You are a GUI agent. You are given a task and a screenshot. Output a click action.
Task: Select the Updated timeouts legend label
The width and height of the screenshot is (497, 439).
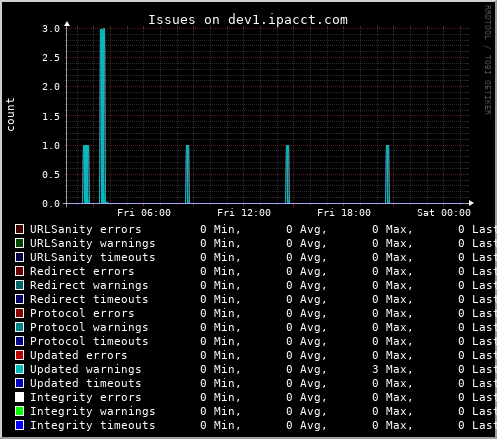click(x=86, y=383)
